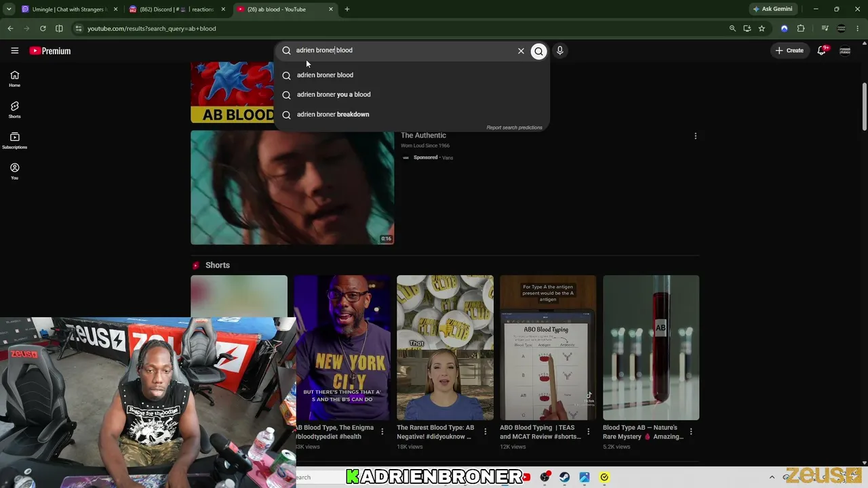This screenshot has width=868, height=488.
Task: Open Steam from the taskbar
Action: click(x=564, y=477)
